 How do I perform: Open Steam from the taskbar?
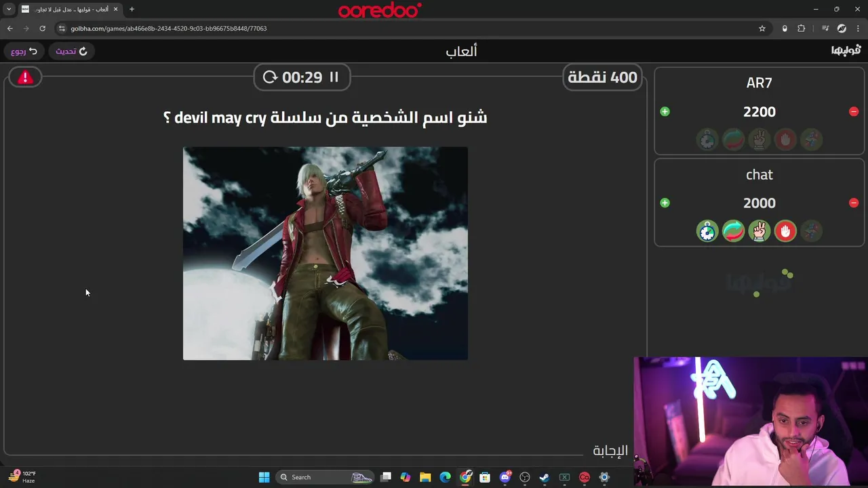[545, 477]
